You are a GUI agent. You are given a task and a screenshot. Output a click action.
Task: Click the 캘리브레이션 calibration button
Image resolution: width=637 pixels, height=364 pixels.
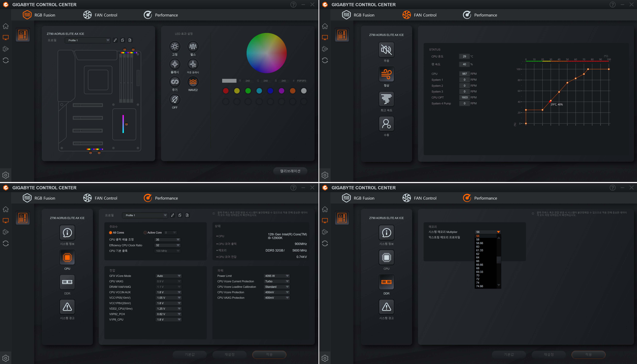290,171
